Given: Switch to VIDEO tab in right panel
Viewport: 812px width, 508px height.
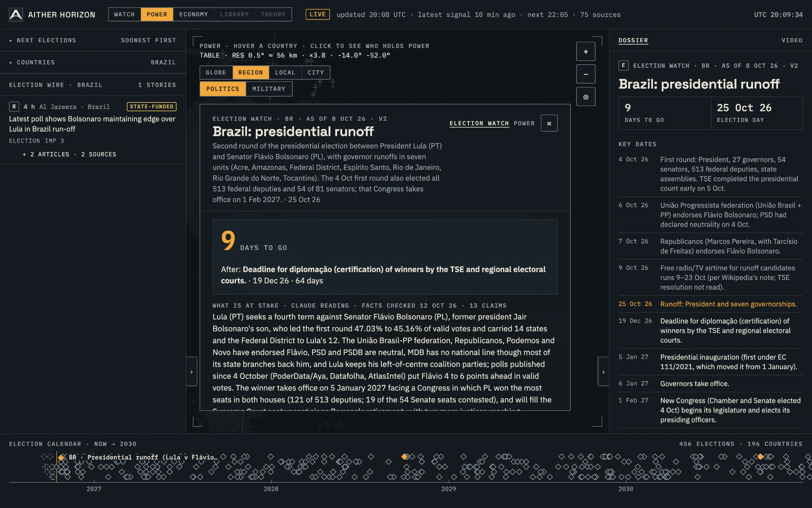Looking at the screenshot, I should tap(792, 40).
